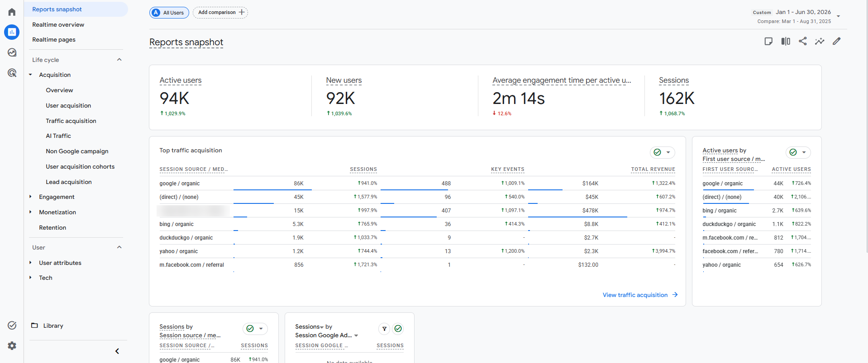Screen dimensions: 868x363
Task: Expand the User attributes tree item
Action: click(x=30, y=263)
